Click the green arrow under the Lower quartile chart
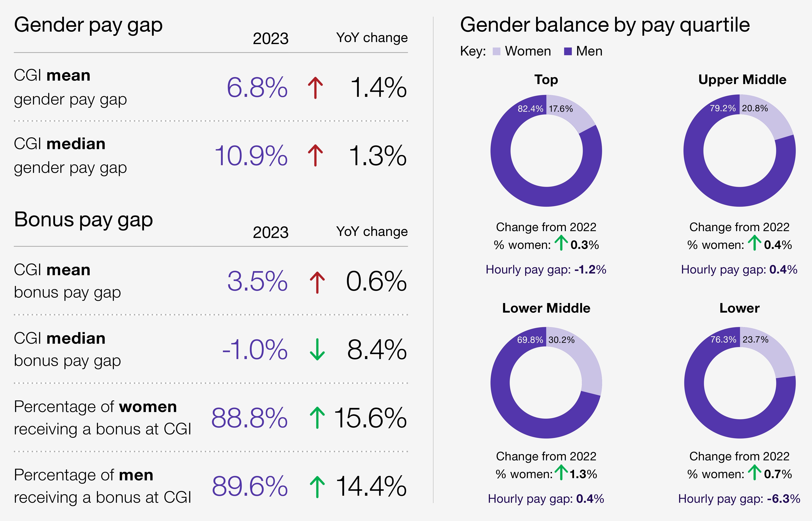812x521 pixels. click(754, 472)
